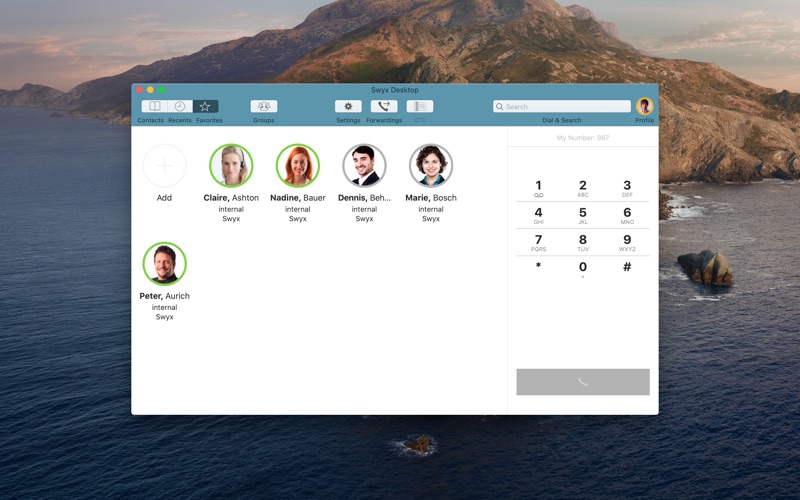Viewport: 800px width, 500px height.
Task: Dial digit 4 GHI on keypad
Action: pos(538,215)
